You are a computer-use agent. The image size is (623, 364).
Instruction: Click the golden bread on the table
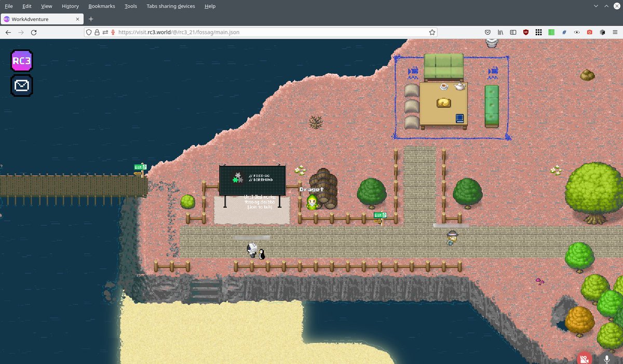click(x=443, y=103)
